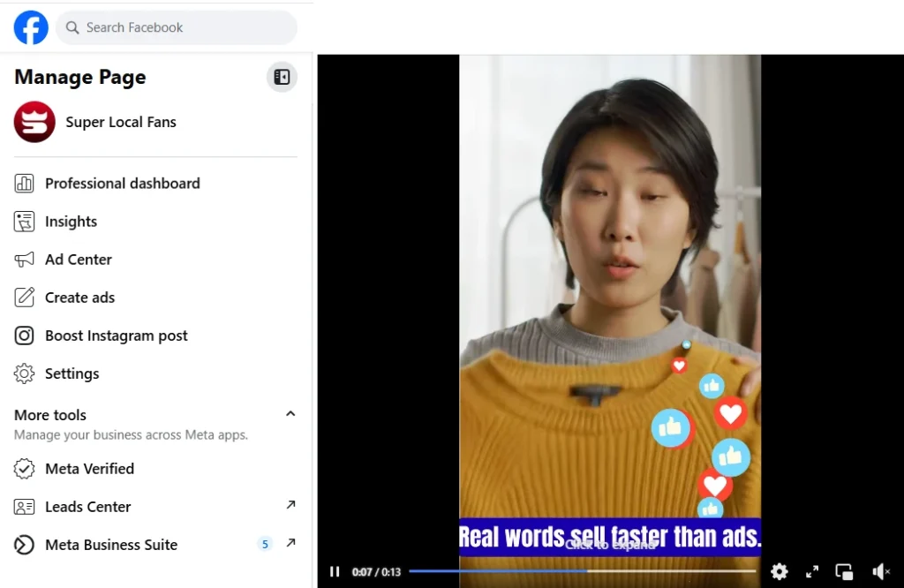This screenshot has width=904, height=588.
Task: Open the Leads Center
Action: pos(87,507)
